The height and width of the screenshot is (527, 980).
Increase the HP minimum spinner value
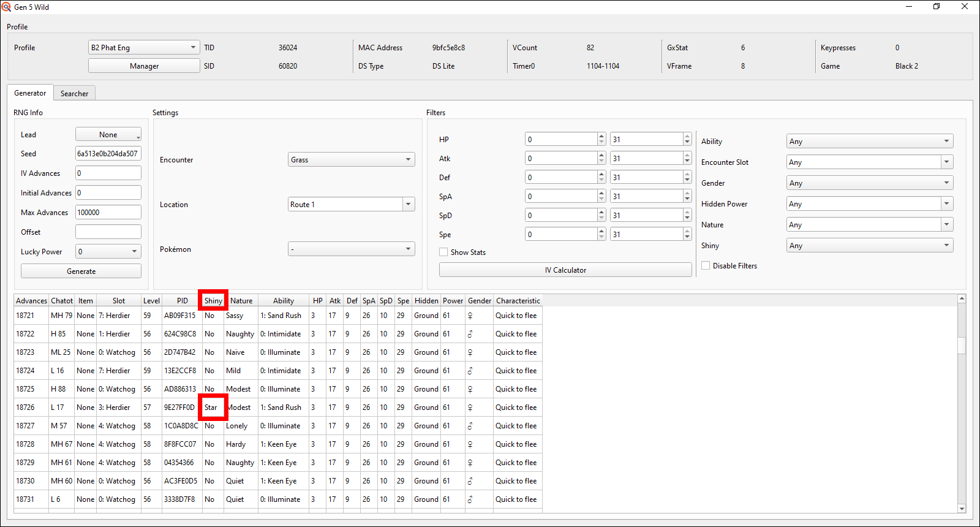[x=601, y=136]
